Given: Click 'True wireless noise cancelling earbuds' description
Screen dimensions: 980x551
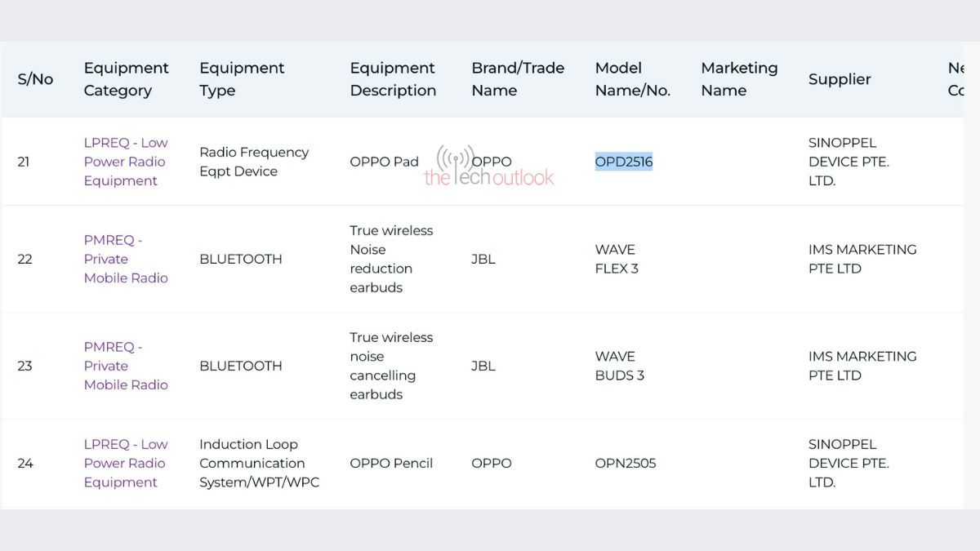Looking at the screenshot, I should pyautogui.click(x=391, y=366).
